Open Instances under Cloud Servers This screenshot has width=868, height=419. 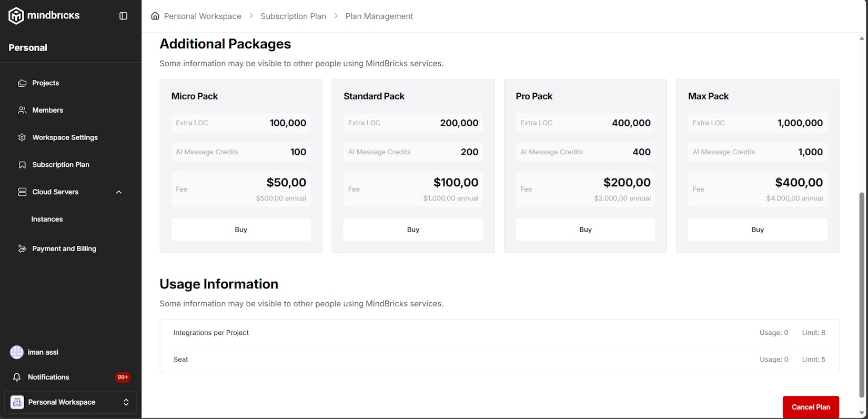click(x=47, y=220)
